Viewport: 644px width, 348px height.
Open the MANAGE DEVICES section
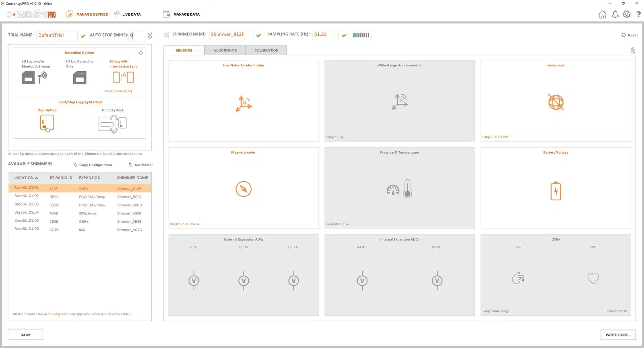click(x=87, y=14)
